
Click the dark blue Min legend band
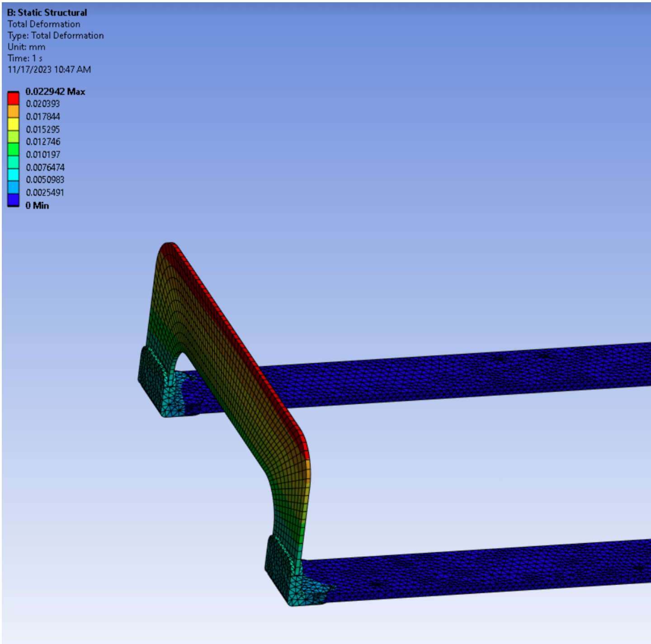point(13,200)
